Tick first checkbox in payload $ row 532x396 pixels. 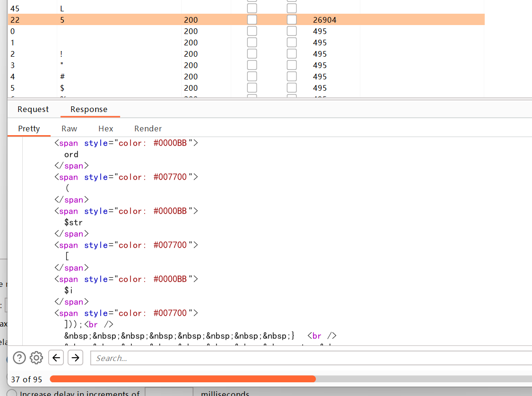click(x=252, y=88)
